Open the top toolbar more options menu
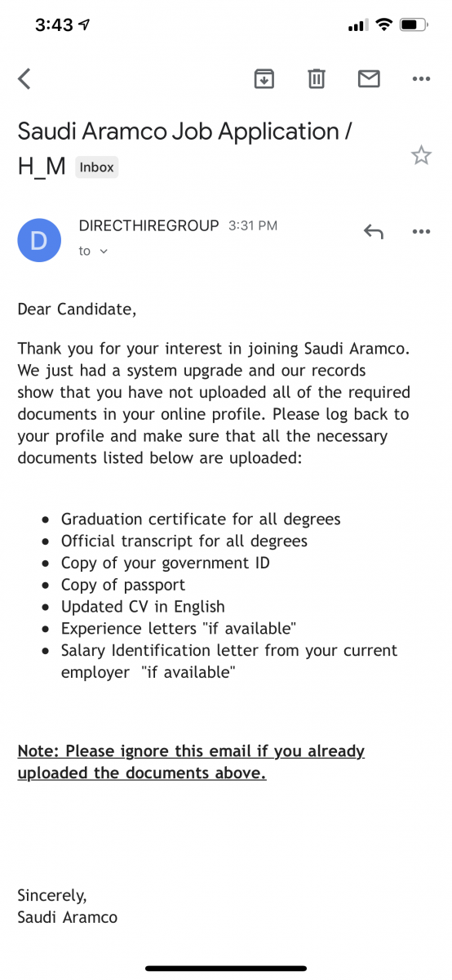 click(421, 78)
